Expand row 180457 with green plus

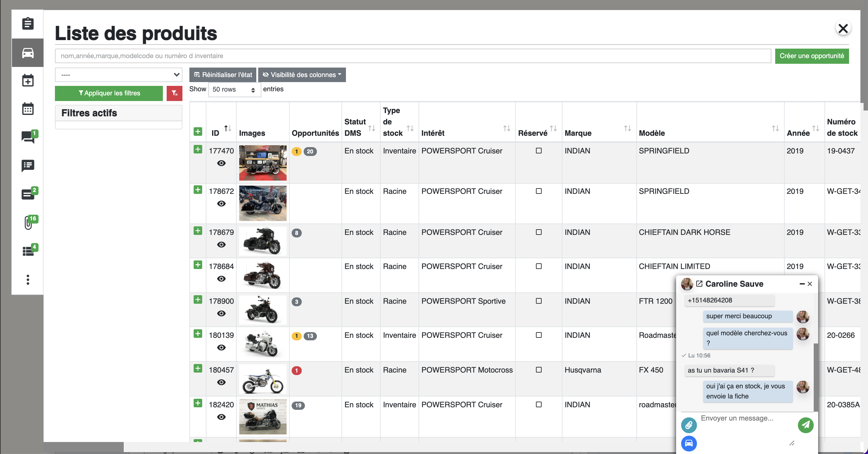coord(198,368)
